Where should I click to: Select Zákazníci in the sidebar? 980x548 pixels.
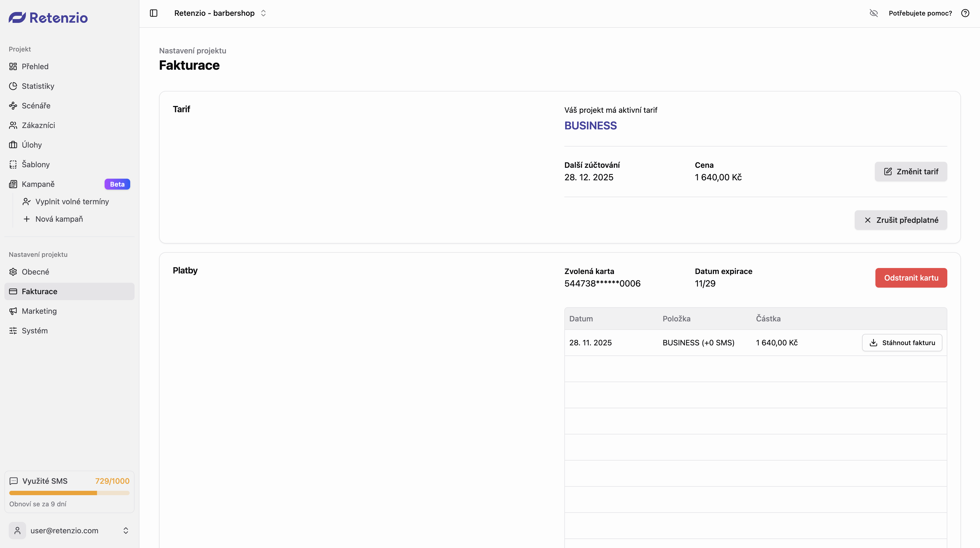pos(38,125)
